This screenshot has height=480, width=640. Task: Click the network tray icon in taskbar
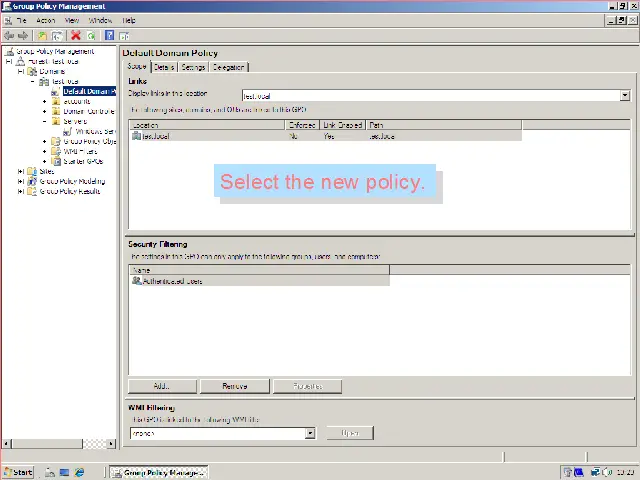click(595, 472)
